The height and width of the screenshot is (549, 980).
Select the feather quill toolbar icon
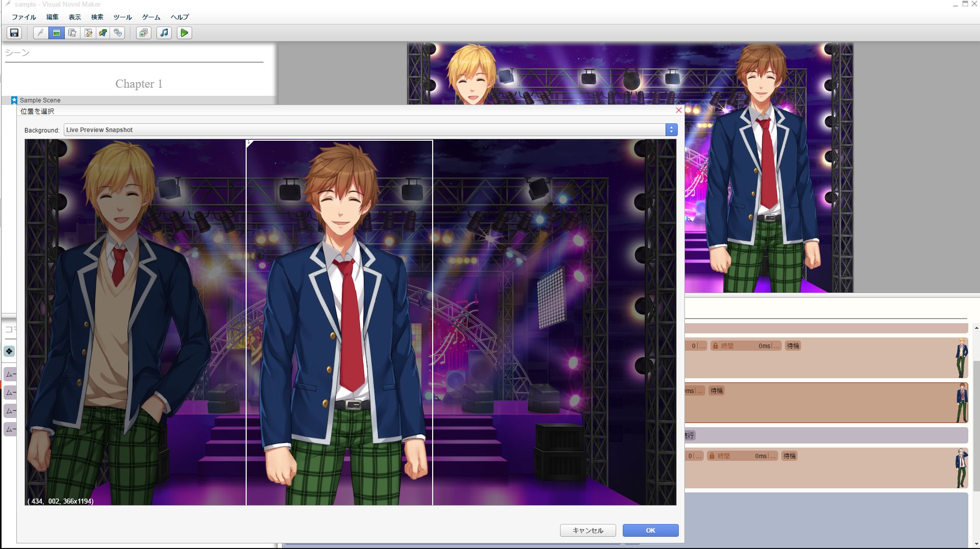[x=41, y=33]
